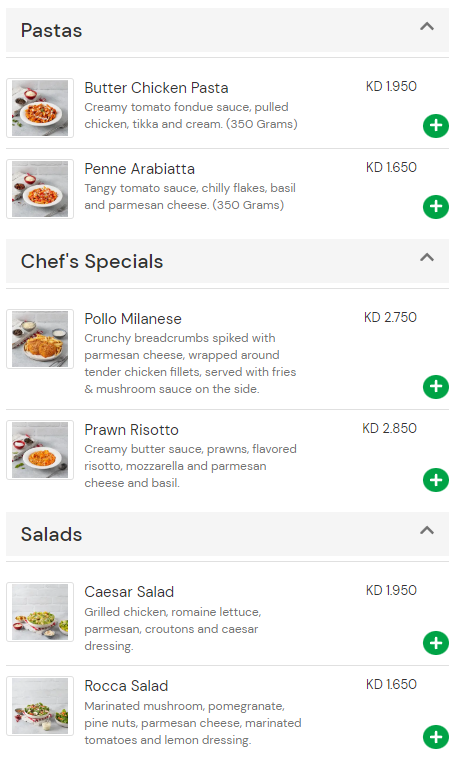
Task: Add Caesar Salad with green plus icon
Action: [435, 643]
